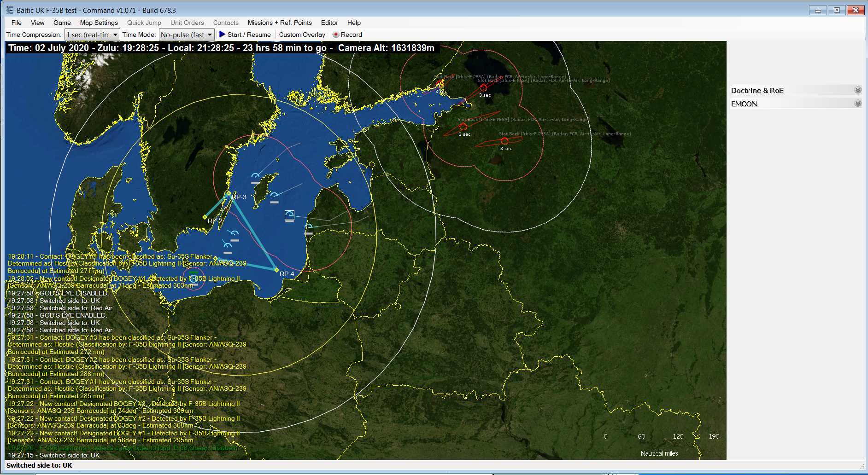Viewport: 868px width, 475px height.
Task: Open the Time Mode dropdown
Action: point(187,35)
